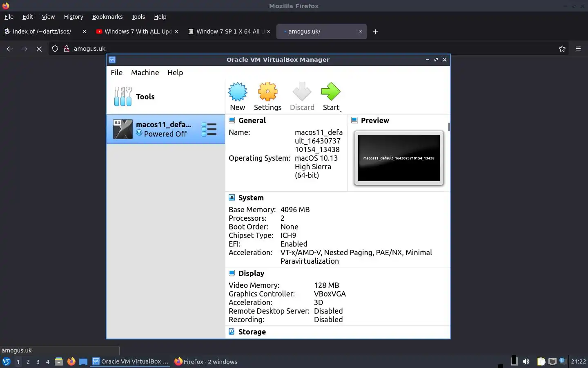Focus Oracle VM VirtualBox taskbar entry

pyautogui.click(x=130, y=361)
